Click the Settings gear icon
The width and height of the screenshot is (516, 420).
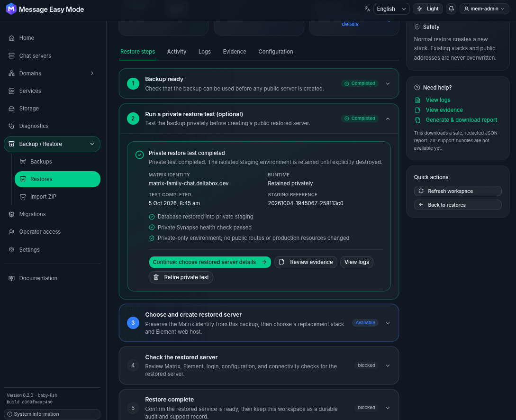[x=11, y=249]
